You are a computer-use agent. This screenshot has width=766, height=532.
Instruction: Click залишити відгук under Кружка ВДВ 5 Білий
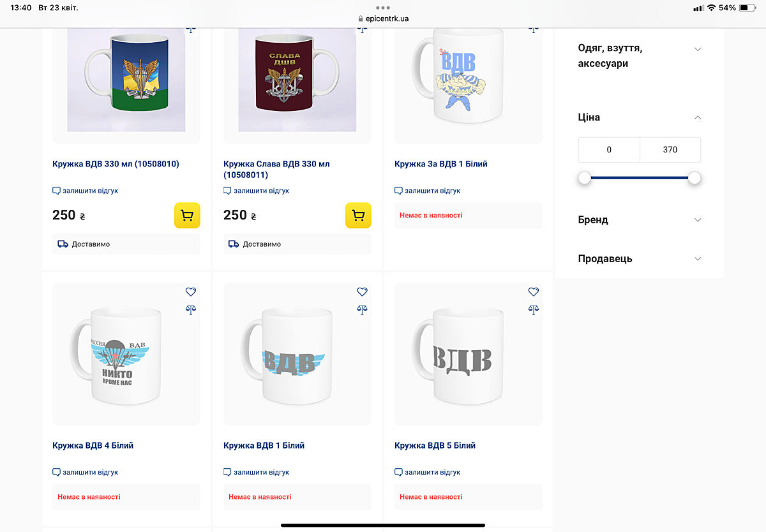click(432, 473)
